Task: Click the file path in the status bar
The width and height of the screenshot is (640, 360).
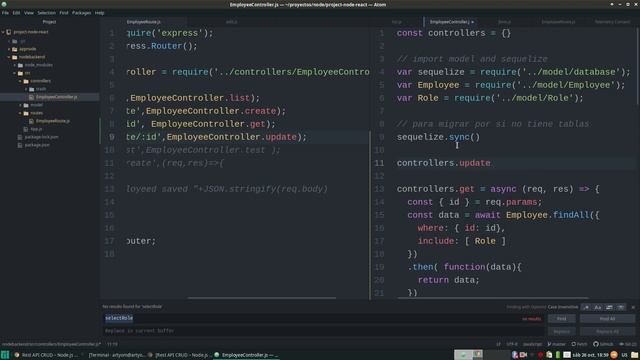Action: (51, 344)
